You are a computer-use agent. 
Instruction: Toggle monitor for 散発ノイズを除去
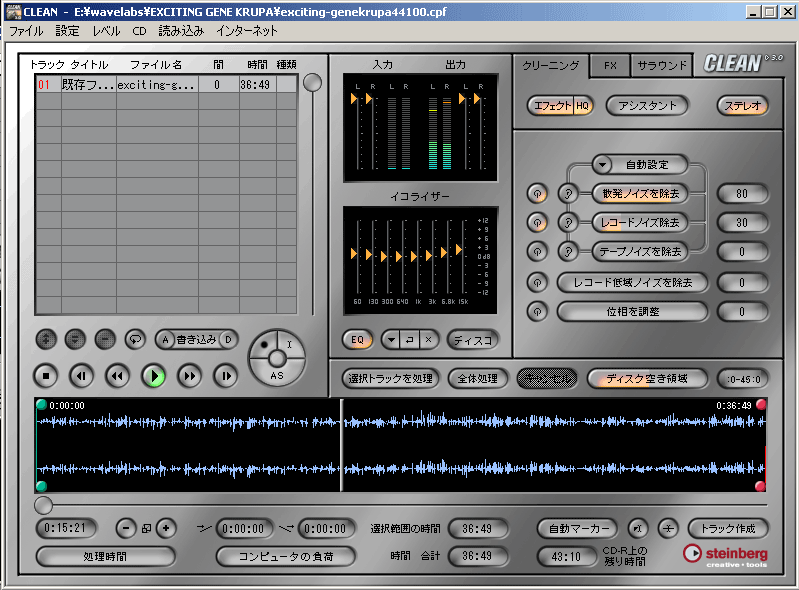[x=537, y=194]
